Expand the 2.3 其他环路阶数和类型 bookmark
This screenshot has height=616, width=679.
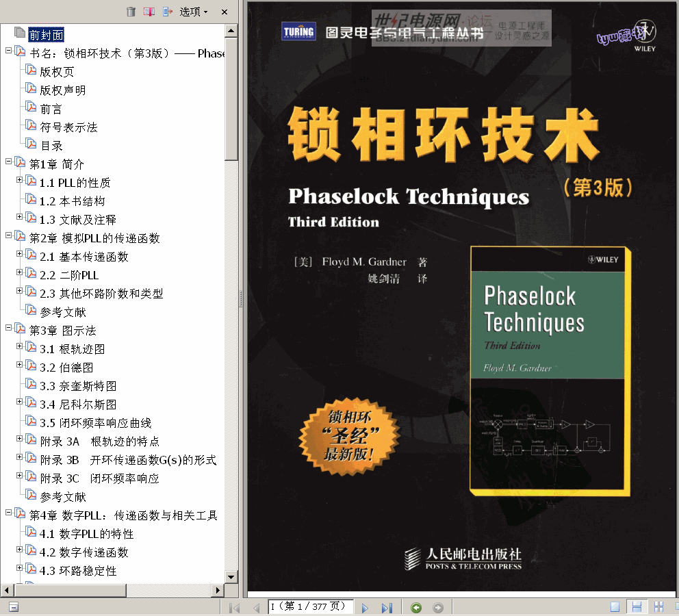pos(19,291)
